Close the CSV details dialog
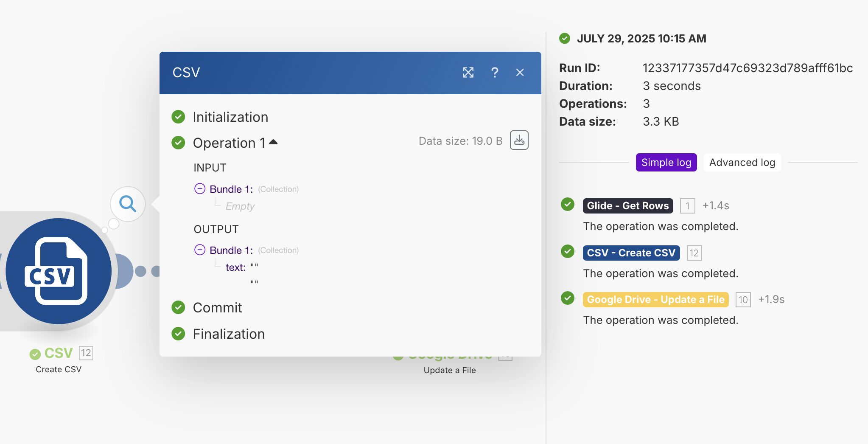This screenshot has height=444, width=868. click(x=520, y=73)
